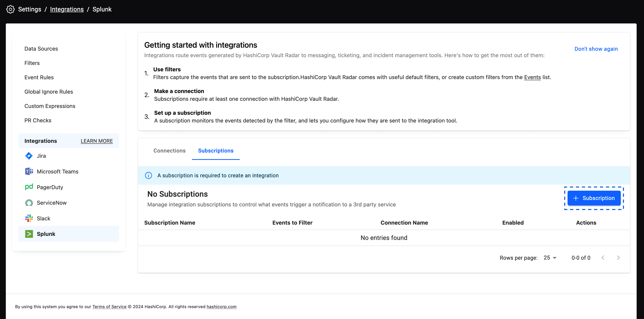Open Event Rules settings

(x=39, y=78)
